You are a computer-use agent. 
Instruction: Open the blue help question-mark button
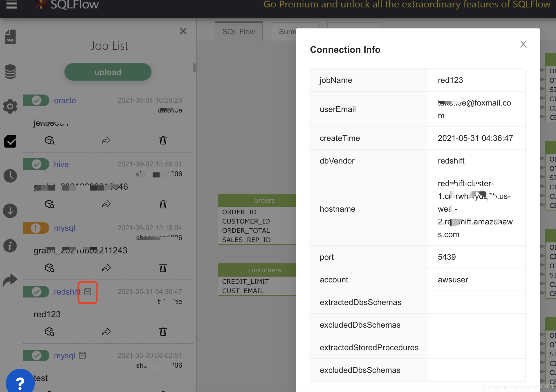coord(20,382)
